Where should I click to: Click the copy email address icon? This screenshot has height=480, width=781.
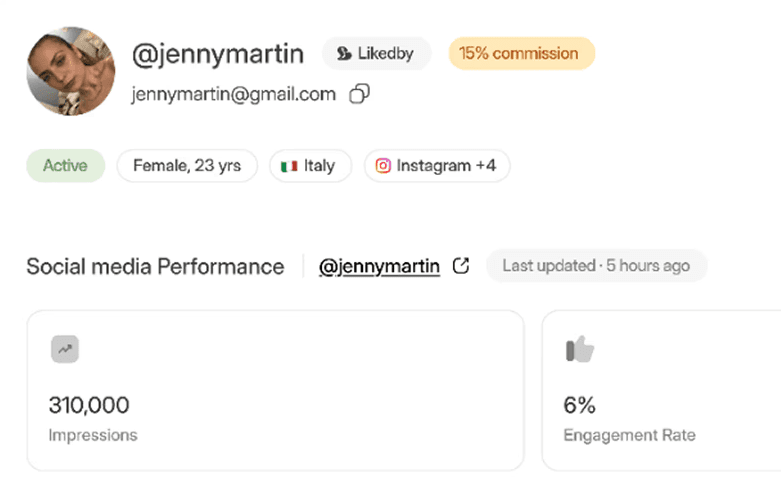[359, 94]
